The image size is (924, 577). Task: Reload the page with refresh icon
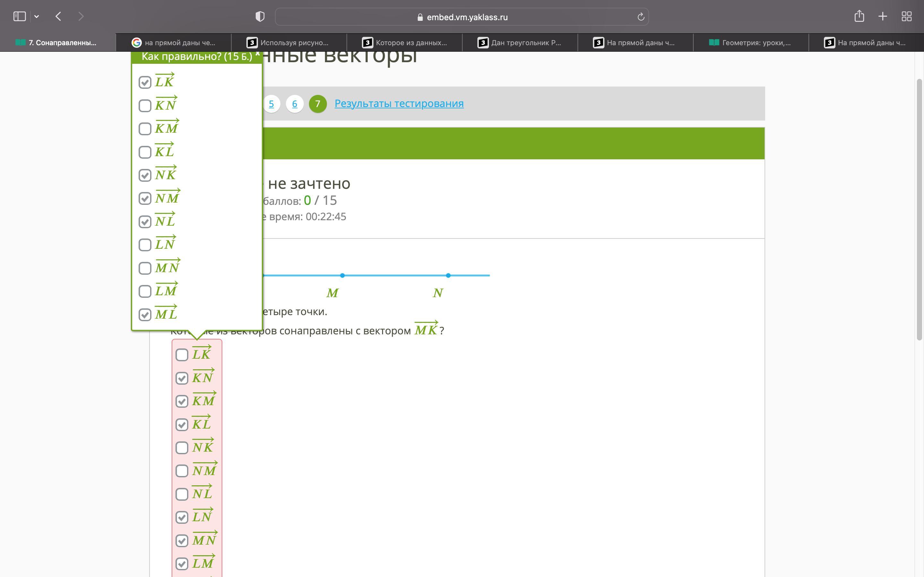tap(641, 17)
